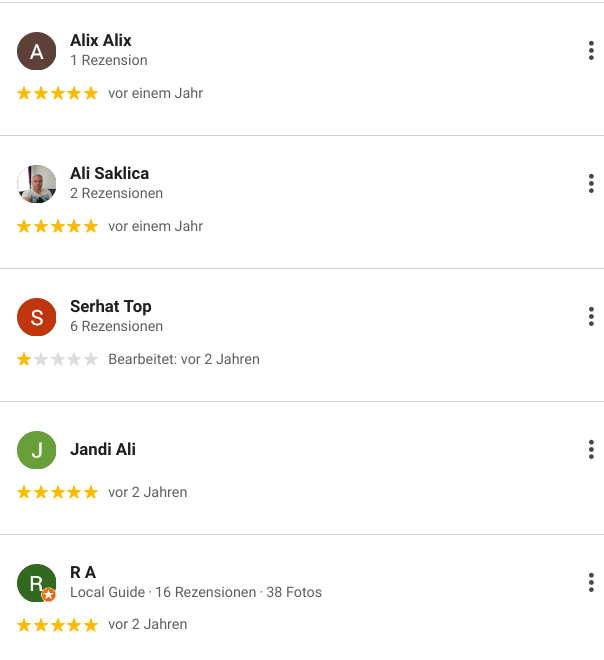Click Alix Alix brown avatar icon
Screen dimensions: 604x660
37,51
